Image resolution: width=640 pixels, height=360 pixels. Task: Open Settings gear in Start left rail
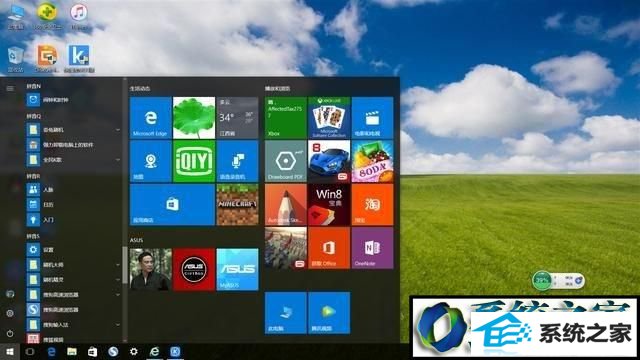point(10,313)
